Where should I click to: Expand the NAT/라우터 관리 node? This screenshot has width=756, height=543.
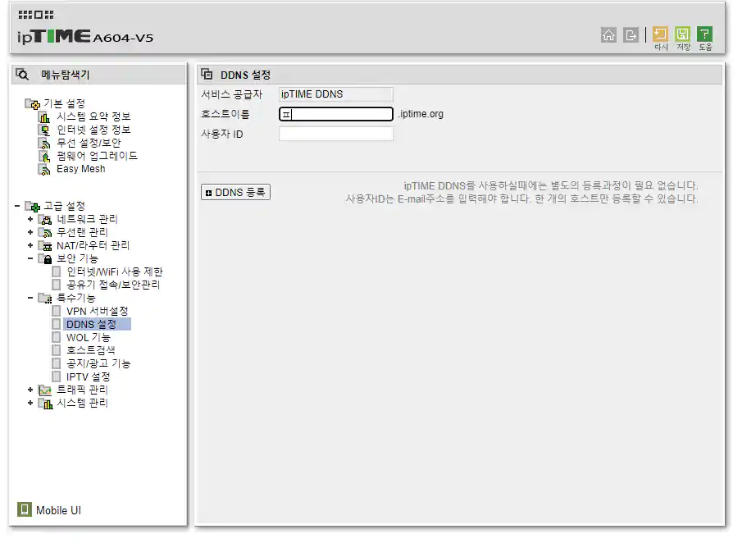tap(30, 245)
